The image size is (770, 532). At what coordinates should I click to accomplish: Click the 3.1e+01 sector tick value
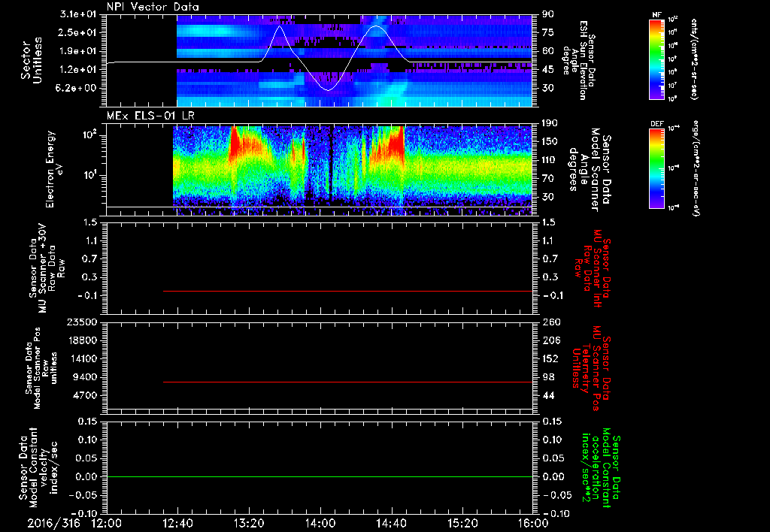(x=78, y=14)
